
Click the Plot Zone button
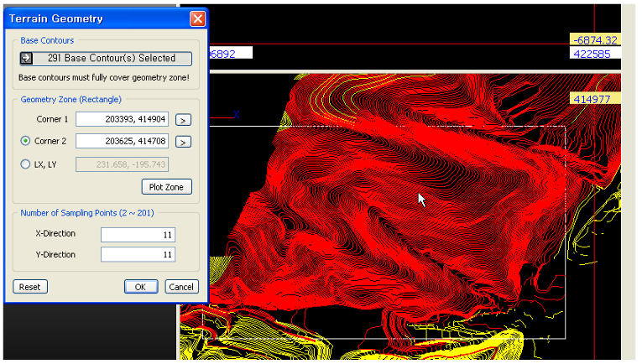tap(167, 187)
